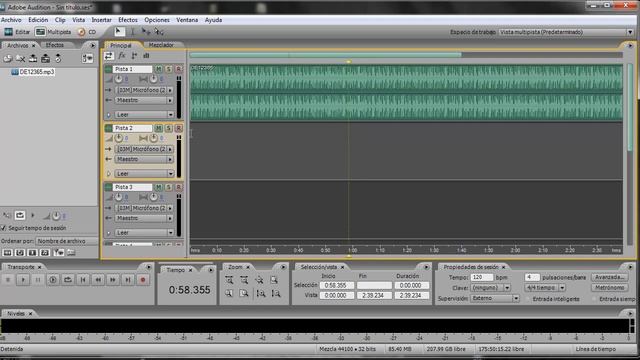This screenshot has width=640, height=360.
Task: Open Espacio de trabajo dropdown
Action: (566, 32)
